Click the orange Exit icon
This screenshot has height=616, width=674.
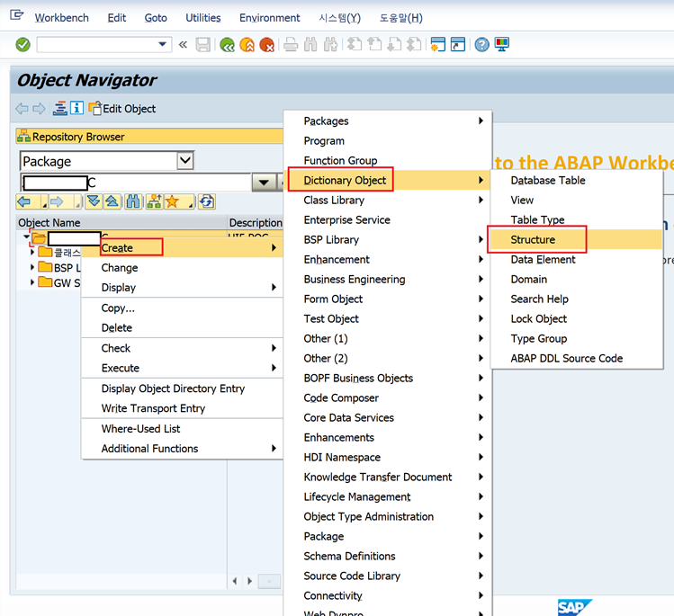pos(247,44)
